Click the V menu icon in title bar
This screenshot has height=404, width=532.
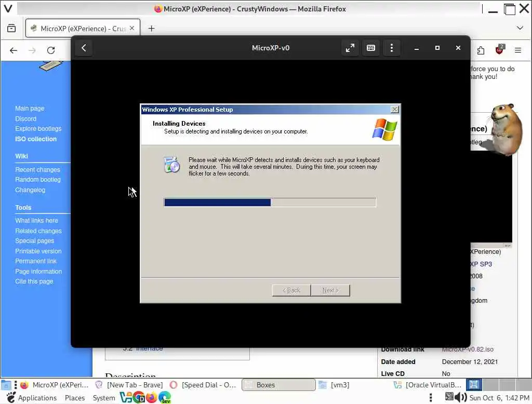(x=8, y=8)
